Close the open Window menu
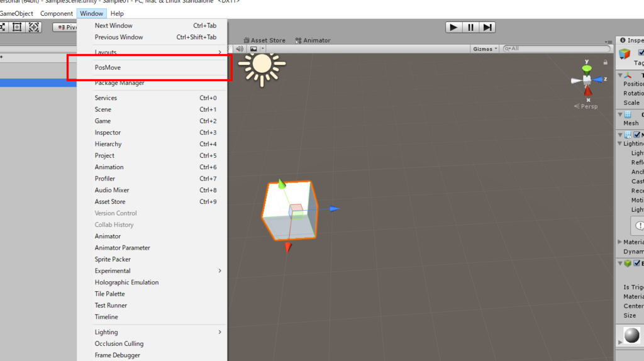The width and height of the screenshot is (644, 361). pyautogui.click(x=92, y=14)
